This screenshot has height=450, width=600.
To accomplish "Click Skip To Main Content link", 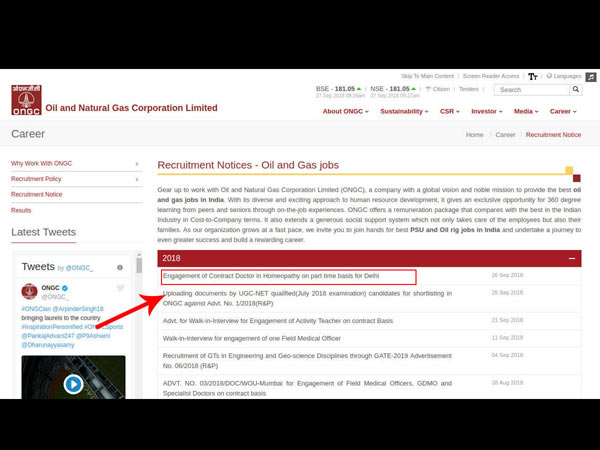I will [427, 76].
